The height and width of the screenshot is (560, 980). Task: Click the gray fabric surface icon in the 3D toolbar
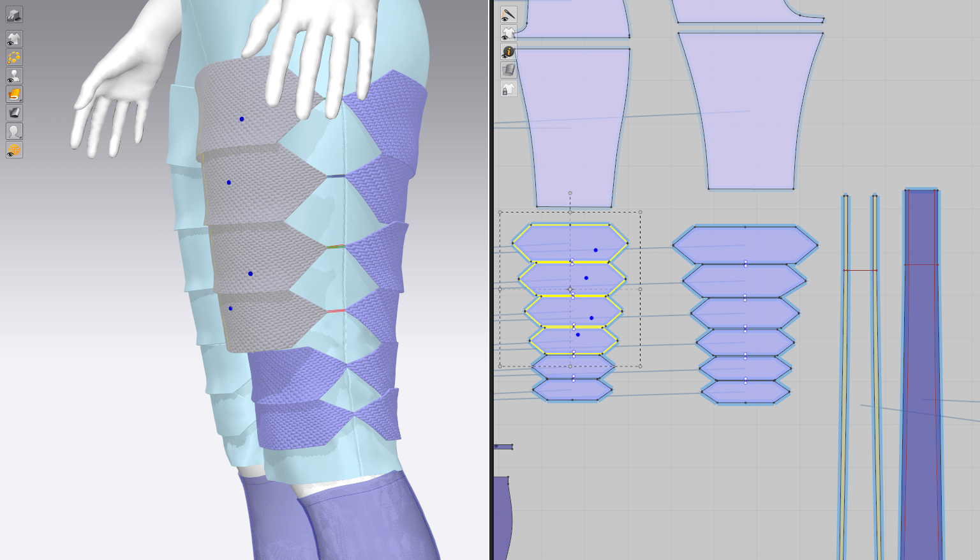(x=14, y=113)
